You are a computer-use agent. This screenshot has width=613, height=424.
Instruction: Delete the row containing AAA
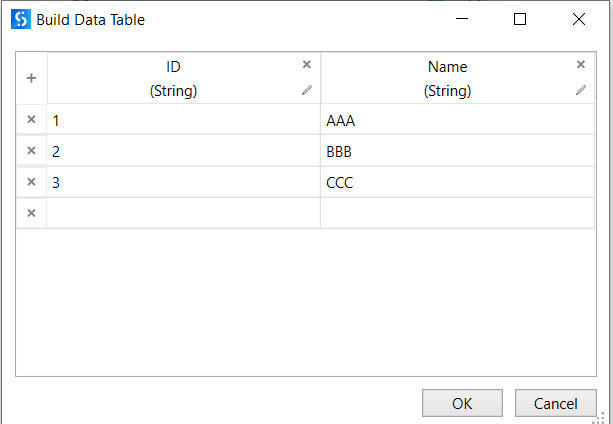click(x=31, y=120)
